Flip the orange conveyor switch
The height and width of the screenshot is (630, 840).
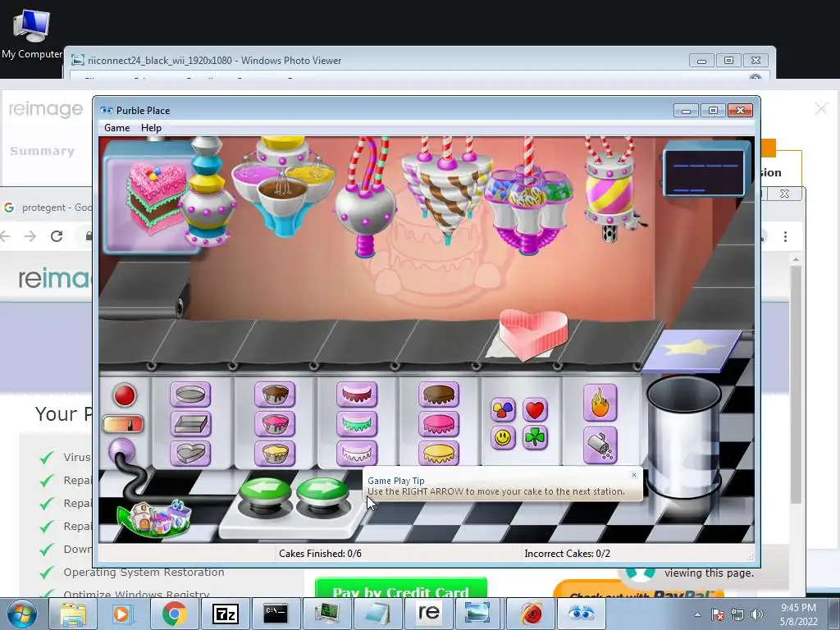pyautogui.click(x=123, y=424)
